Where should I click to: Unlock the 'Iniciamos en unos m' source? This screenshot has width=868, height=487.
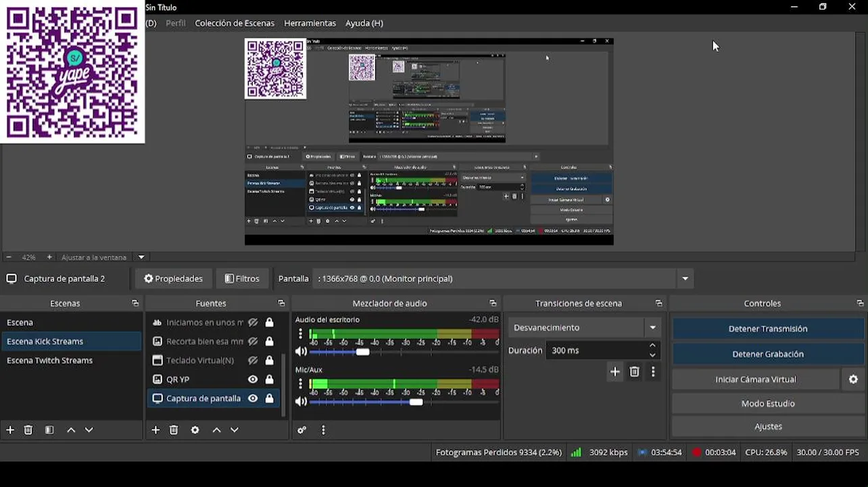click(x=269, y=323)
